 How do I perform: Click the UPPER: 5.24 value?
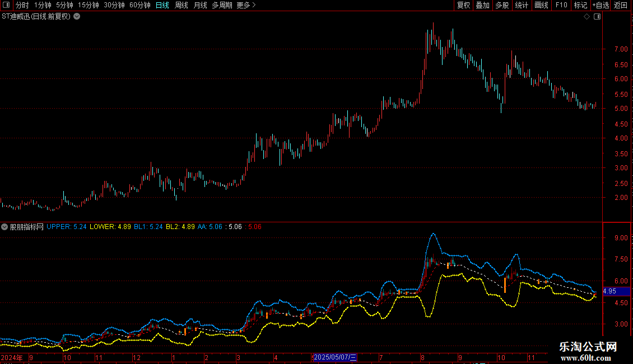coord(67,227)
